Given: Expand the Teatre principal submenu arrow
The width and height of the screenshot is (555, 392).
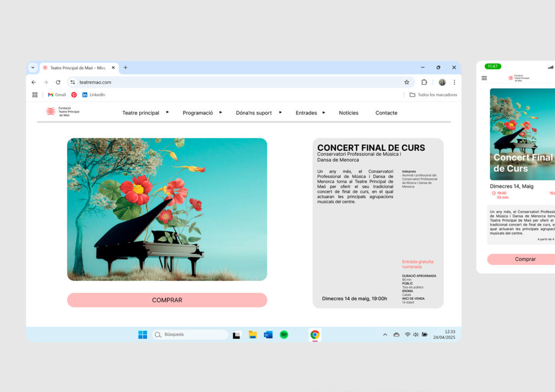Looking at the screenshot, I should [x=167, y=112].
